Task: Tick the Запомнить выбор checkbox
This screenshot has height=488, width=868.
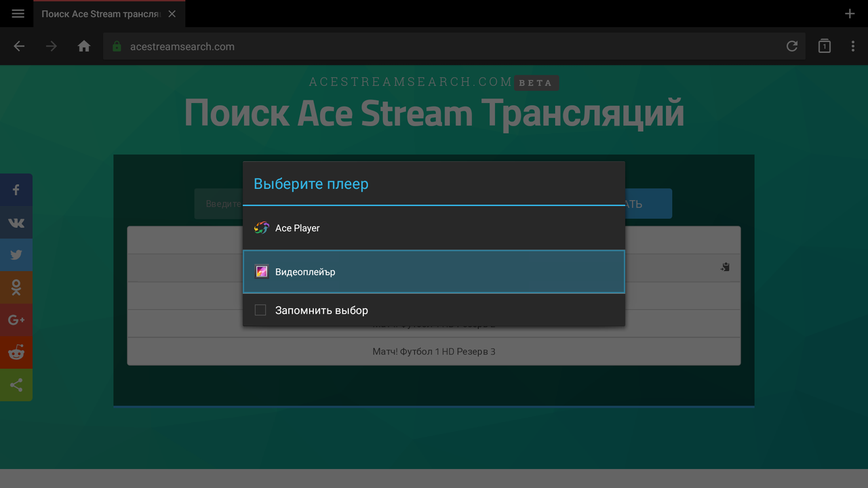Action: point(260,310)
